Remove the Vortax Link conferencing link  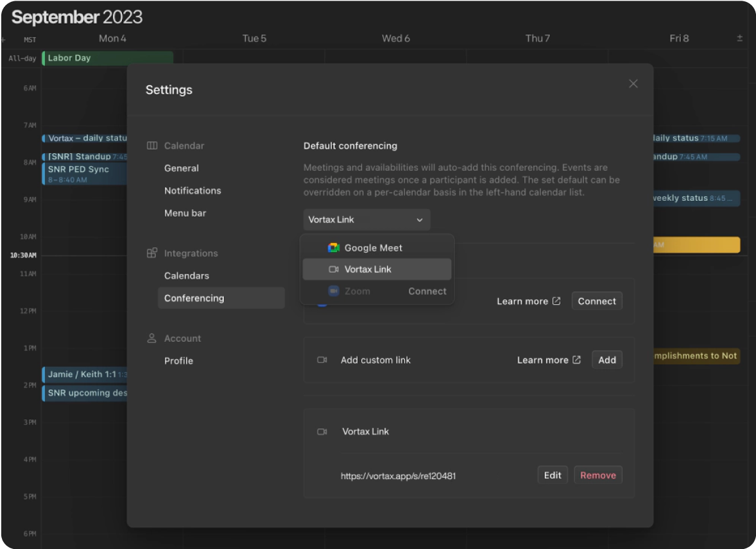pos(597,475)
